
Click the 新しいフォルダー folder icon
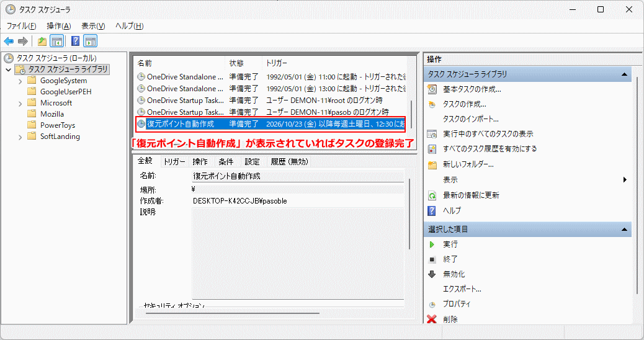[x=432, y=164]
